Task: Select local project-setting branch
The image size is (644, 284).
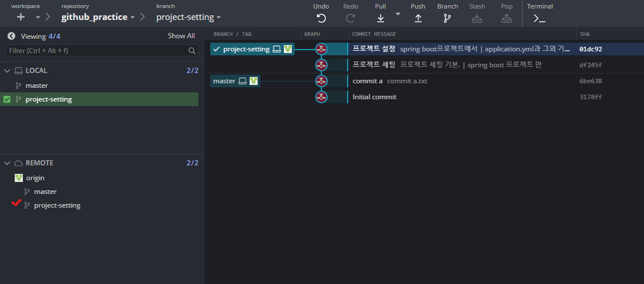Action: [x=99, y=99]
